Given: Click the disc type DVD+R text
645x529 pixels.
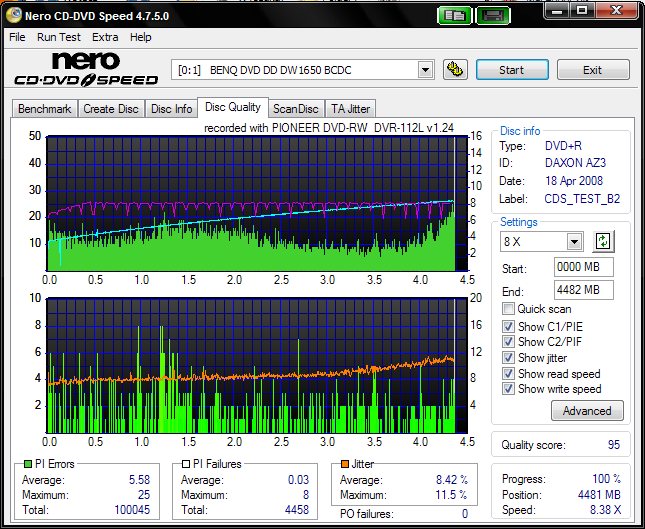Looking at the screenshot, I should 563,146.
